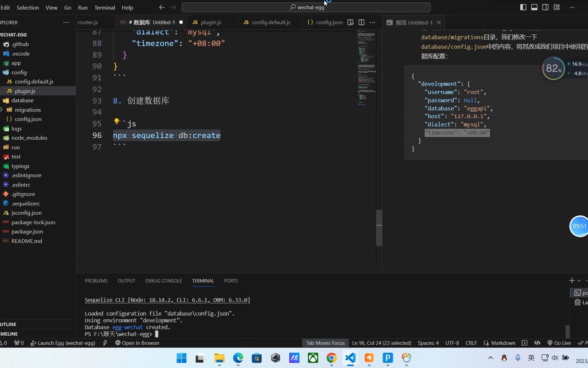588x368 pixels.
Task: Split the editor to the right
Action: (361, 22)
